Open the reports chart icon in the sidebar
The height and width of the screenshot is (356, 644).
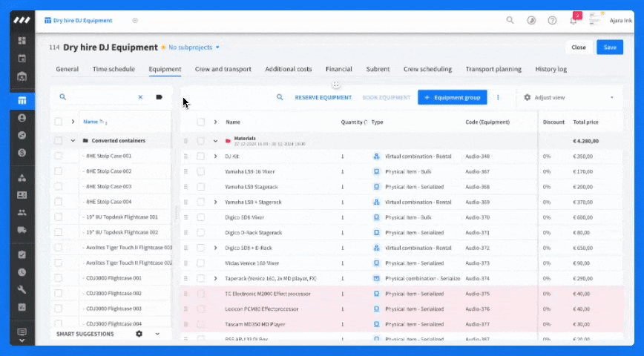(22, 307)
